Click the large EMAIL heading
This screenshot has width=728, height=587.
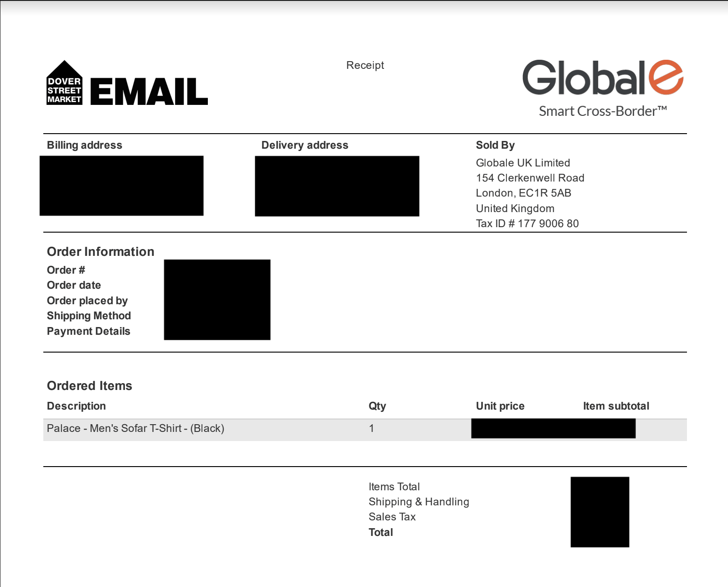[x=149, y=92]
